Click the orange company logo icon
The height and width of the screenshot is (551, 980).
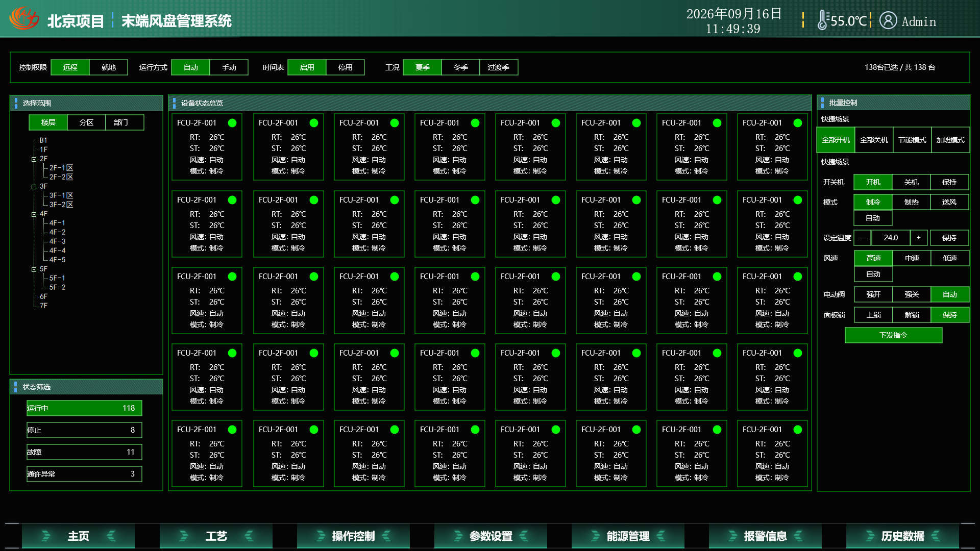point(24,19)
